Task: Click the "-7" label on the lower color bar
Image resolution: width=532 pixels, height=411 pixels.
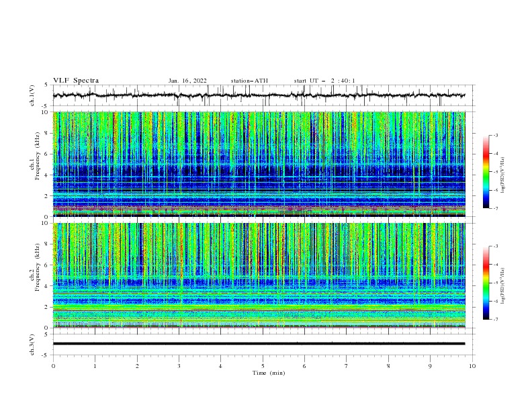Action: 495,319
